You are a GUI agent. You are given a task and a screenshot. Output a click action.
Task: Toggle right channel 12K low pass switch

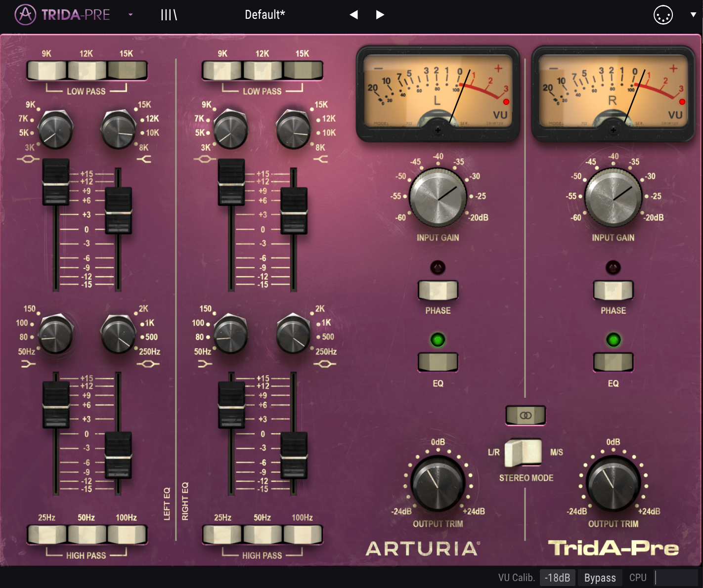pyautogui.click(x=263, y=70)
